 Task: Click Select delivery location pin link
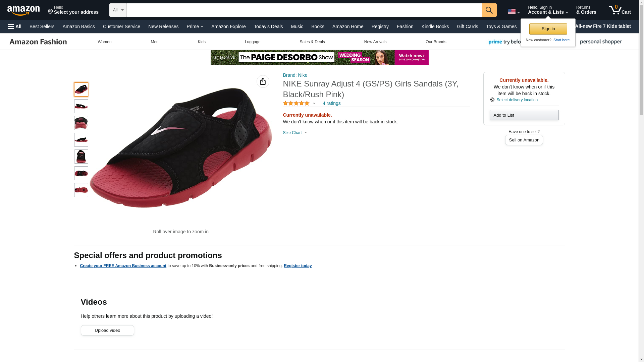[x=514, y=100]
